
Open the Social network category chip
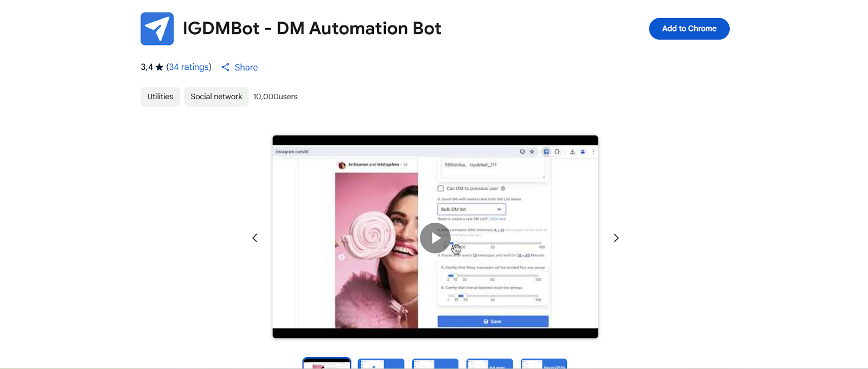tap(216, 96)
